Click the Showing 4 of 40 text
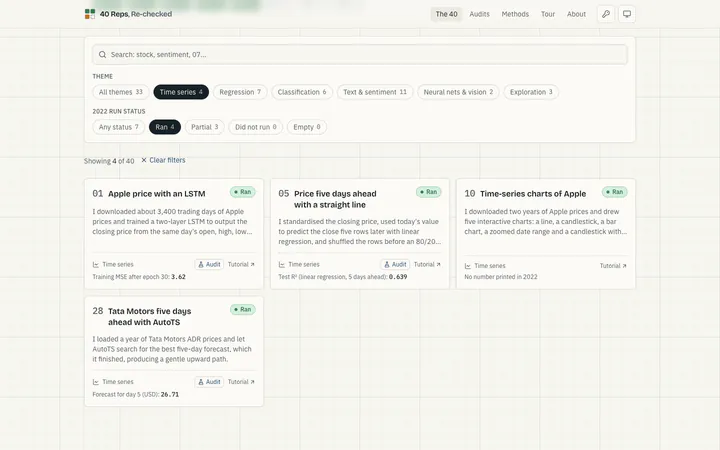 point(109,161)
